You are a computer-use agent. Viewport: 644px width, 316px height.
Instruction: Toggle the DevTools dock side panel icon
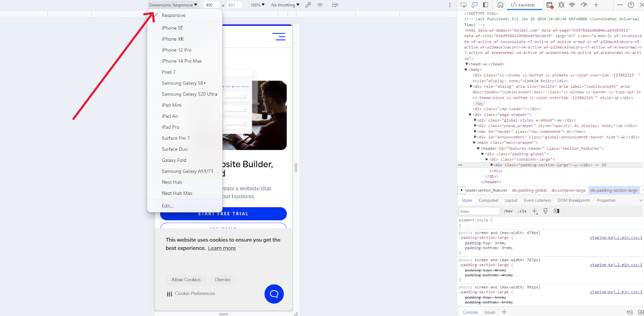486,5
